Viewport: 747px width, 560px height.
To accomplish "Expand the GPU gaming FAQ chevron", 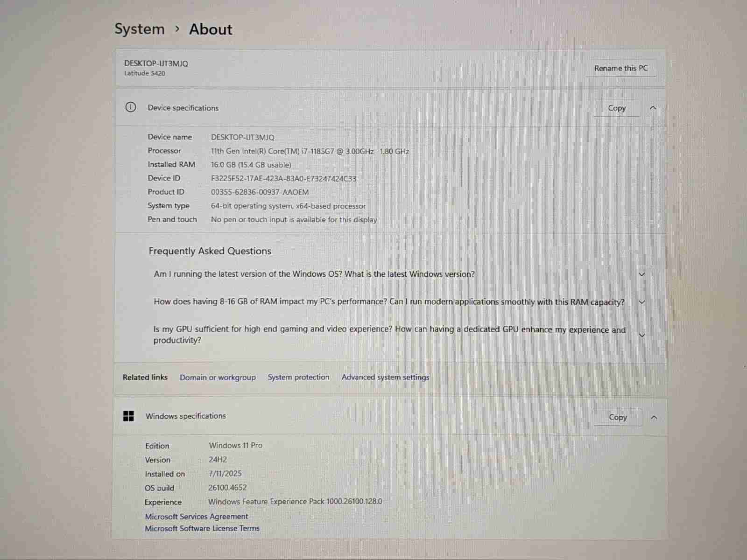I will pyautogui.click(x=641, y=335).
